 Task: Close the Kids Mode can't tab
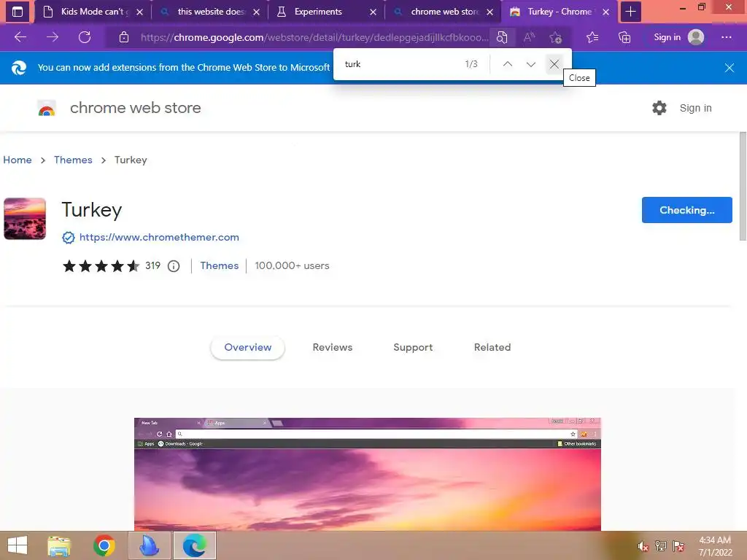click(139, 12)
